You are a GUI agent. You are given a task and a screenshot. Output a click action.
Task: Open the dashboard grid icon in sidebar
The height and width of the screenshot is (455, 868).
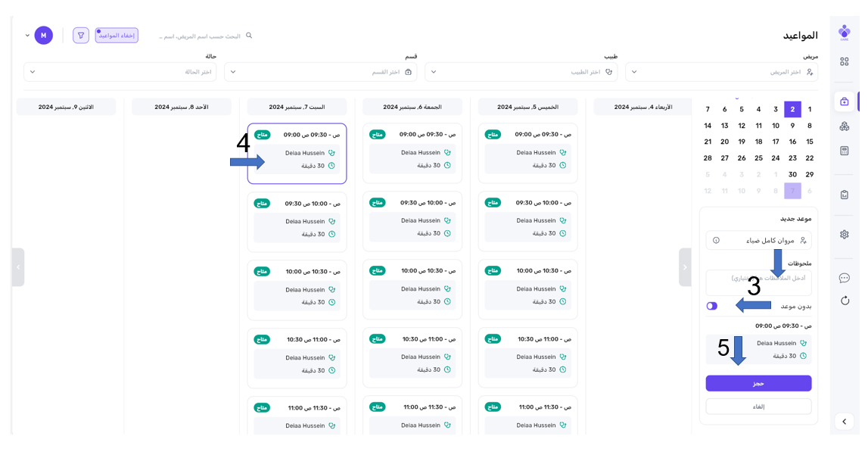coord(845,61)
